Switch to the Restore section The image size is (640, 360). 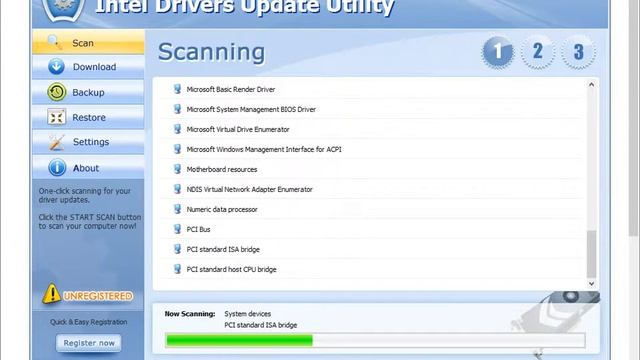[x=88, y=118]
